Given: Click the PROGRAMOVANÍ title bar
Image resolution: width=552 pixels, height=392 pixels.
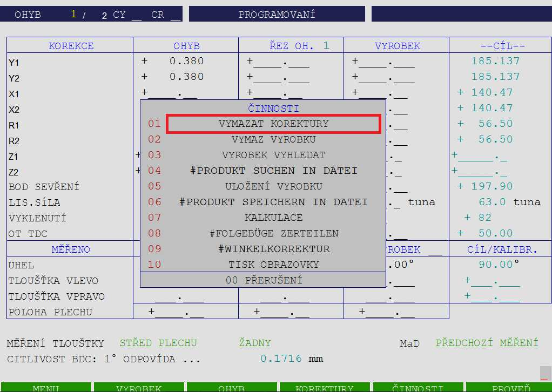Looking at the screenshot, I should 277,15.
